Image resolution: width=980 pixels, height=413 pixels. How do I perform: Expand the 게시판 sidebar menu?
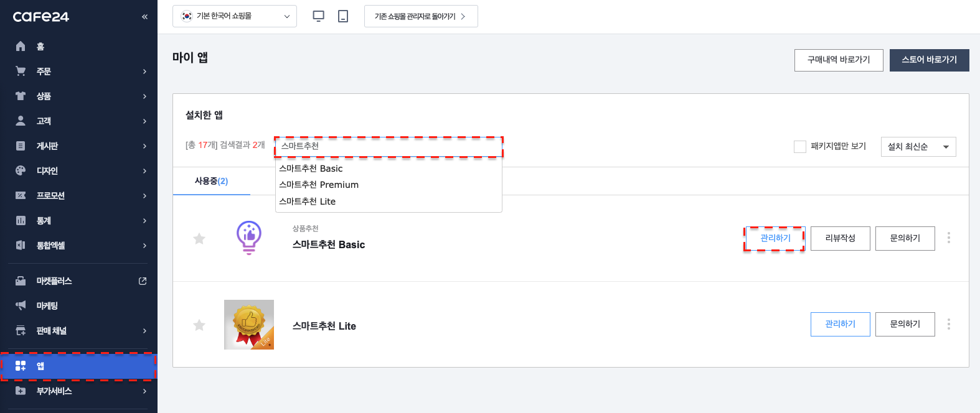coord(144,146)
